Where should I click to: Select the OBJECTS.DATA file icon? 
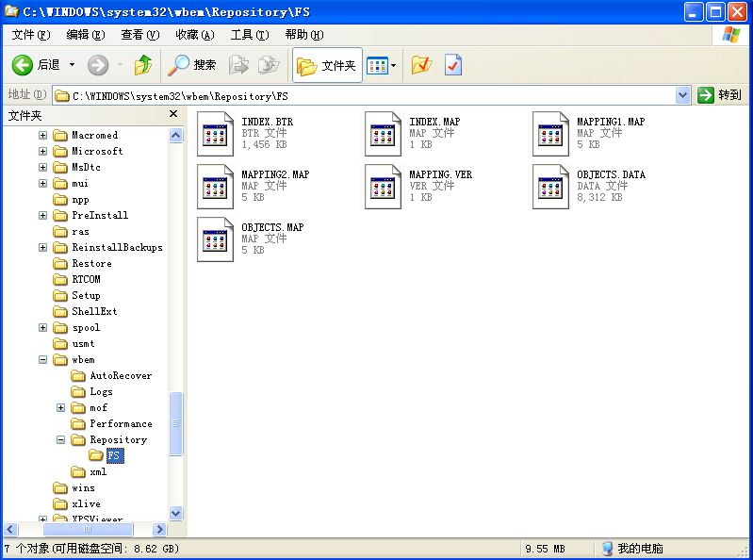pos(550,187)
